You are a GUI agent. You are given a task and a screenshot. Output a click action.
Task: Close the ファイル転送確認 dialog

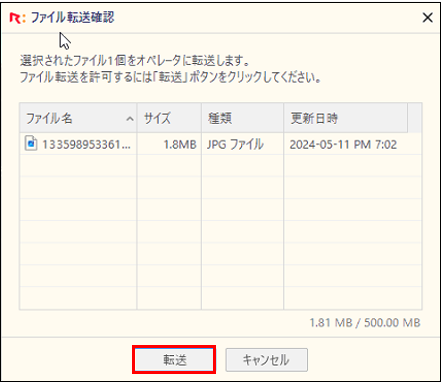pyautogui.click(x=427, y=17)
